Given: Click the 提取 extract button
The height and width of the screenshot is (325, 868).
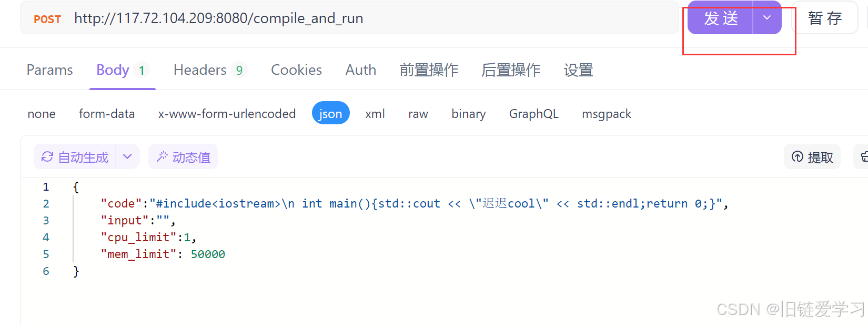Looking at the screenshot, I should [x=812, y=157].
